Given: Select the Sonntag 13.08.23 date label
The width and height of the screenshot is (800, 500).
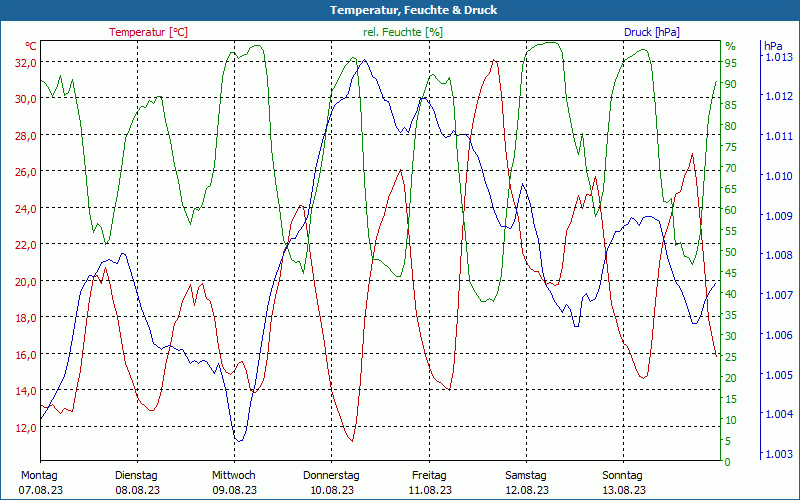Looking at the screenshot, I should pos(622,482).
